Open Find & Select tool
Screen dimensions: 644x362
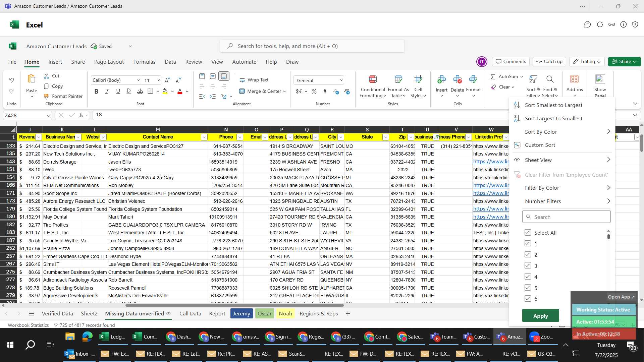click(550, 86)
